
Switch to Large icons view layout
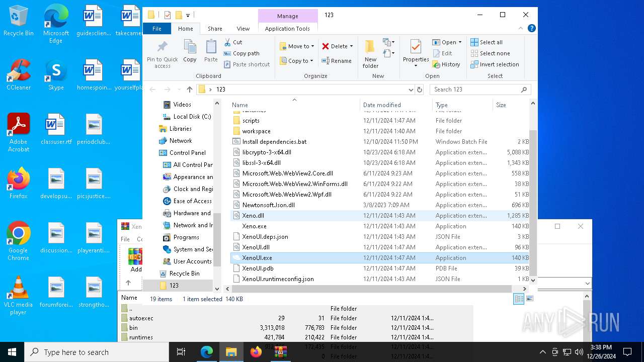(x=529, y=299)
